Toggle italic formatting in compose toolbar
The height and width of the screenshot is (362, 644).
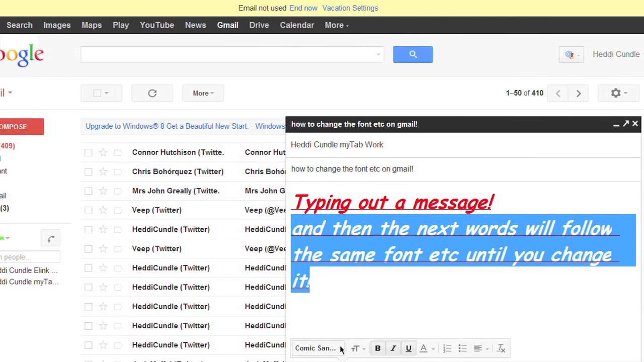(393, 348)
